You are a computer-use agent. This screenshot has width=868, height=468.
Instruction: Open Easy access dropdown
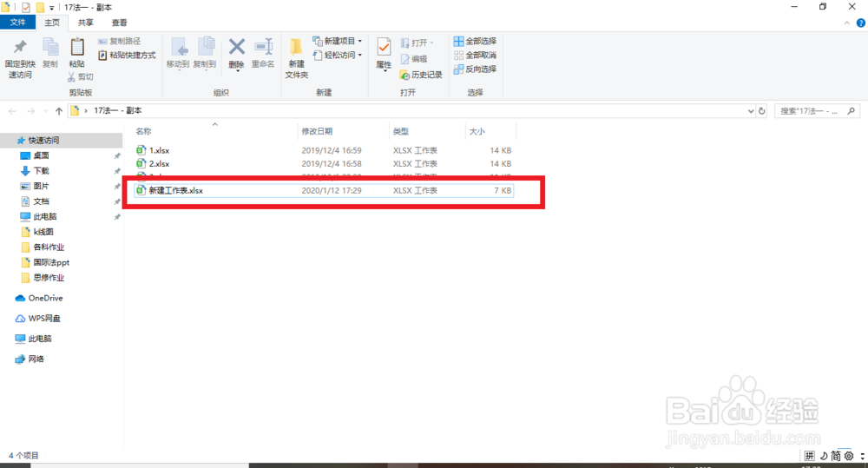(338, 55)
